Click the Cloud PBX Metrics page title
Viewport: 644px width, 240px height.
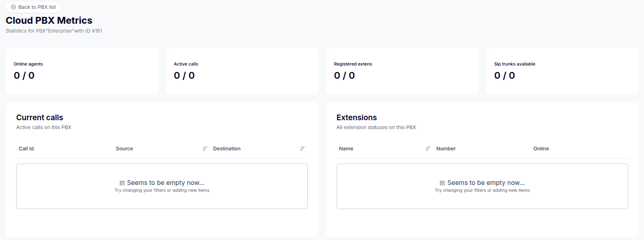(x=49, y=21)
